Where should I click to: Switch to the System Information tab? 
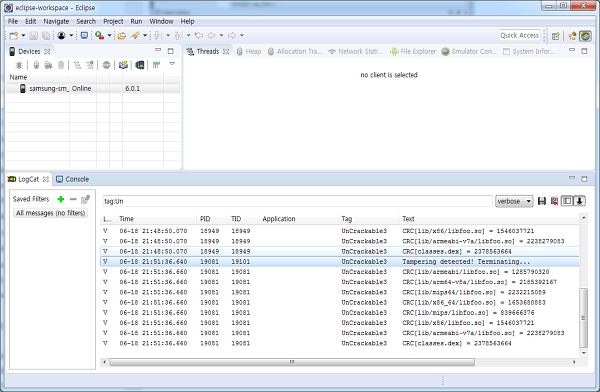pos(528,51)
